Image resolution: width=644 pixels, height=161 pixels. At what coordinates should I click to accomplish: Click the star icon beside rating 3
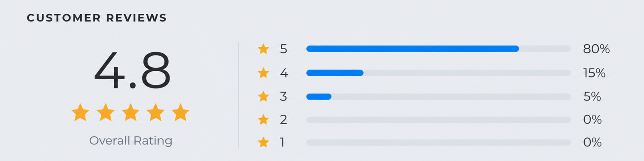[x=263, y=96]
